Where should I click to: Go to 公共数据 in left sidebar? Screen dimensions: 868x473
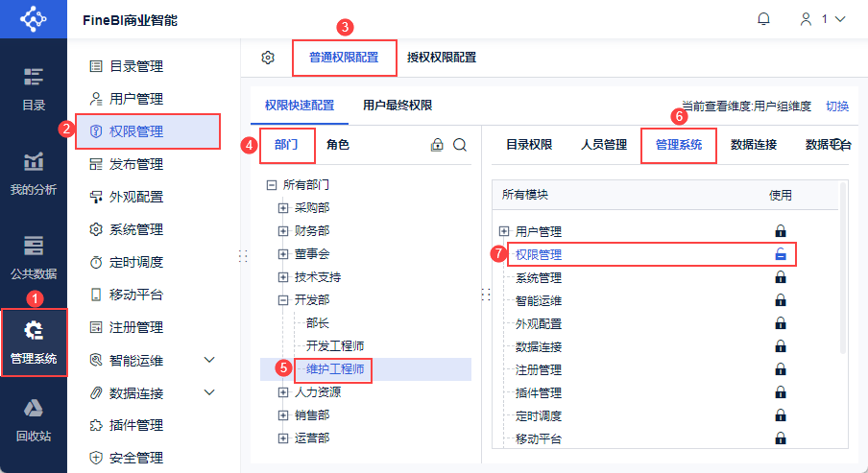click(34, 256)
